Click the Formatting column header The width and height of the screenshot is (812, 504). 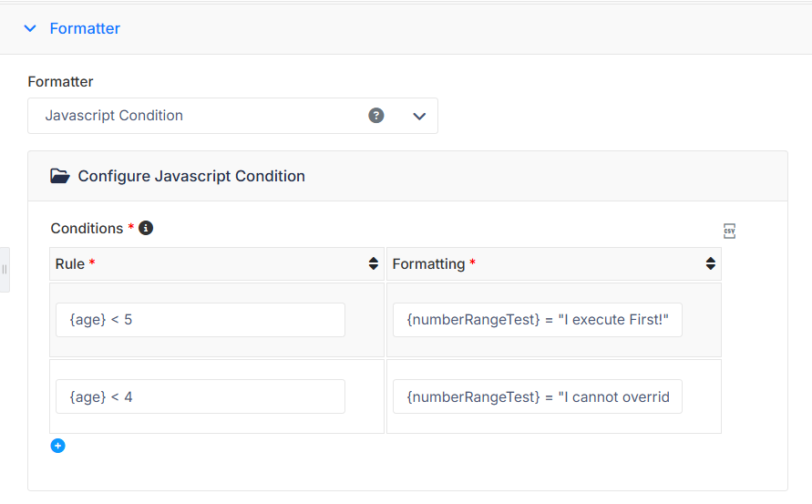point(553,263)
